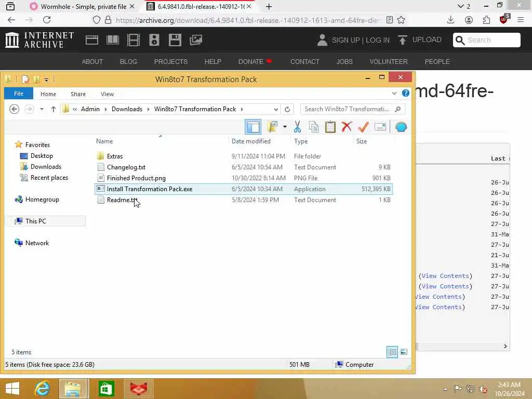Switch to details view icon

point(392,352)
